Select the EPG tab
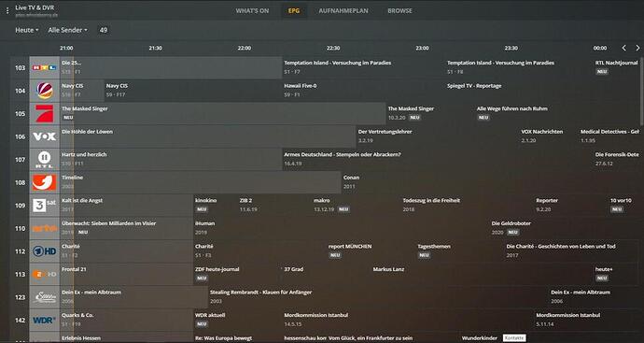The height and width of the screenshot is (343, 644). point(294,10)
